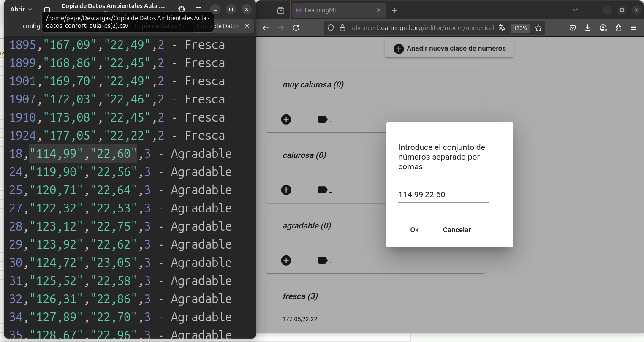Open the list-all-tabs chevron in Firefox
Image resolution: width=644 pixels, height=342 pixels.
[x=574, y=9]
